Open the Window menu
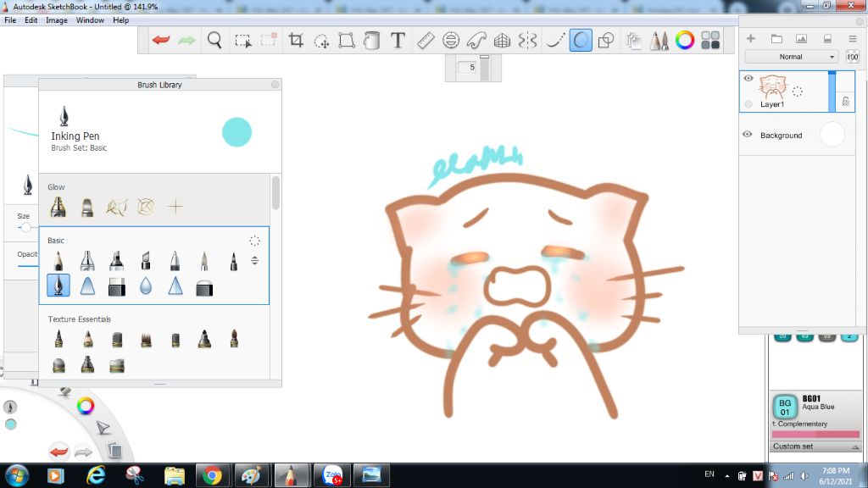The image size is (868, 488). tap(90, 20)
